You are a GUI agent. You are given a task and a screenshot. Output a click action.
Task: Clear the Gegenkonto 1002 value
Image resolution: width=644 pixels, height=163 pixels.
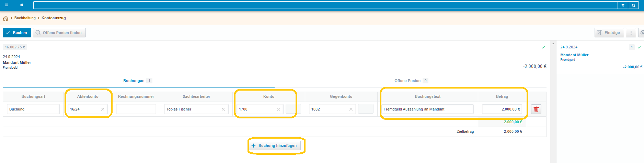tap(351, 109)
